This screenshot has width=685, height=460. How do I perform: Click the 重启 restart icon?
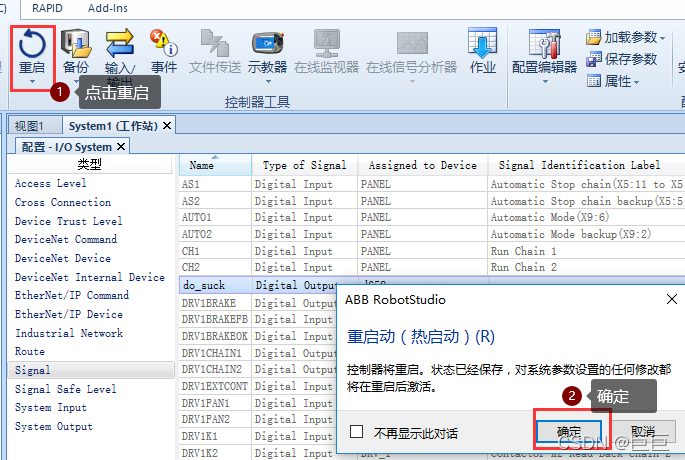click(x=32, y=43)
